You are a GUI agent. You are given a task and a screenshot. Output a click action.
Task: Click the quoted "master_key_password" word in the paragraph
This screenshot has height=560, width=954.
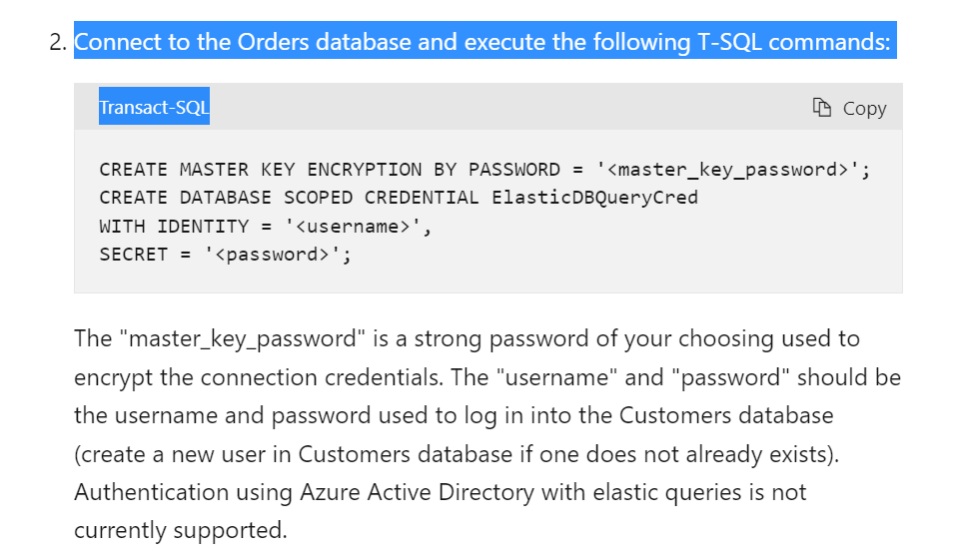point(243,338)
